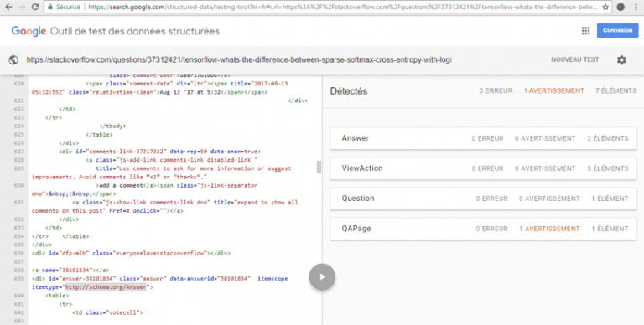
Task: Run the test with play button
Action: [322, 277]
